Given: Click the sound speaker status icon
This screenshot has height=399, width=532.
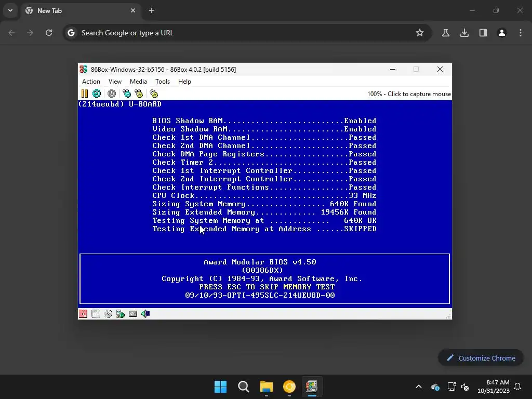Looking at the screenshot, I should pos(145,314).
